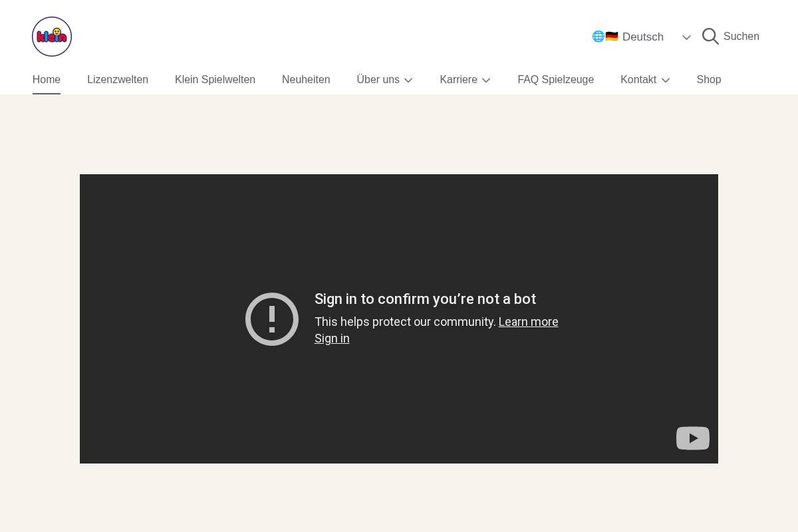The width and height of the screenshot is (798, 532).
Task: Click the Klein logo
Action: pyautogui.click(x=52, y=37)
